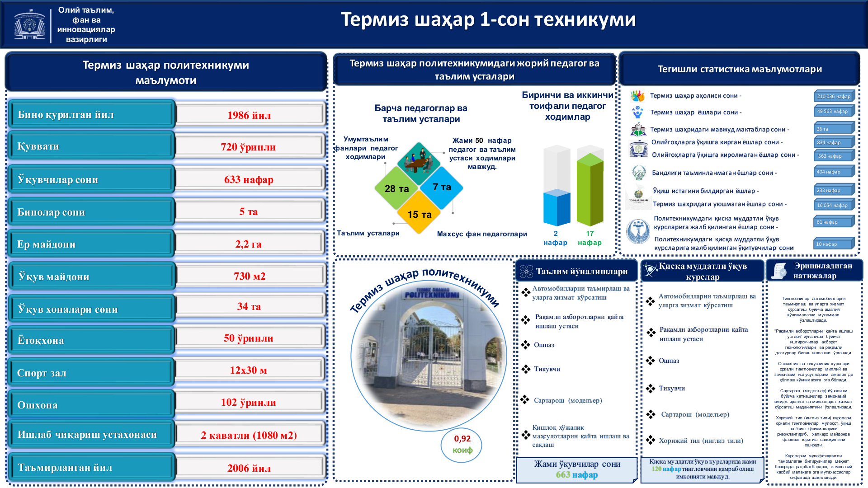The height and width of the screenshot is (488, 868).
Task: Click the 26 та value box
Action: (834, 128)
